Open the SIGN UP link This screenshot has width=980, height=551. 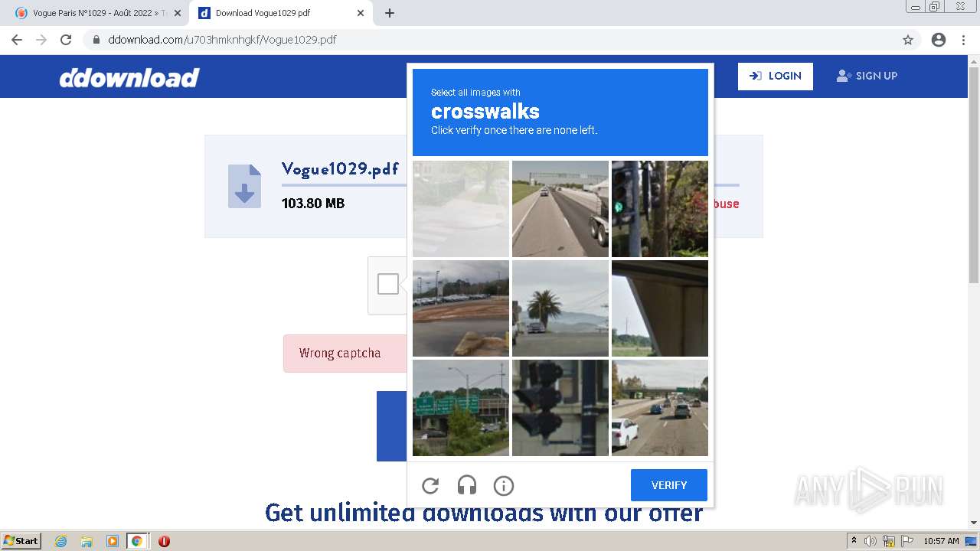[867, 76]
